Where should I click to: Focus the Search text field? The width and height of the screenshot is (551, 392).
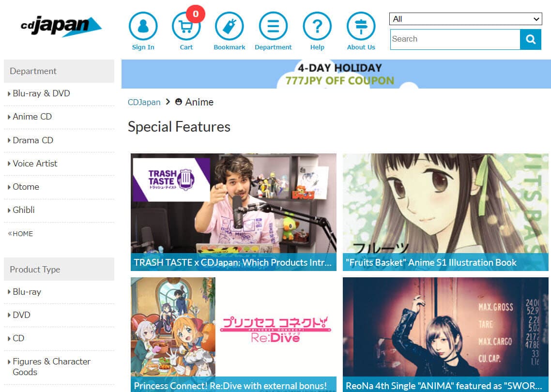[x=455, y=39]
